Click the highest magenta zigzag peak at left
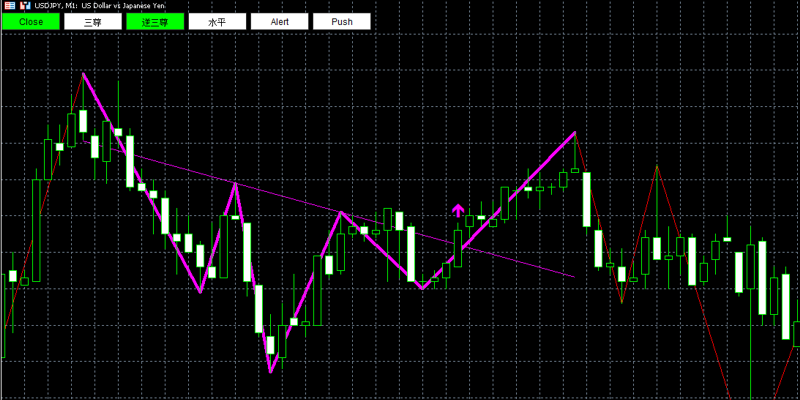 (x=83, y=74)
